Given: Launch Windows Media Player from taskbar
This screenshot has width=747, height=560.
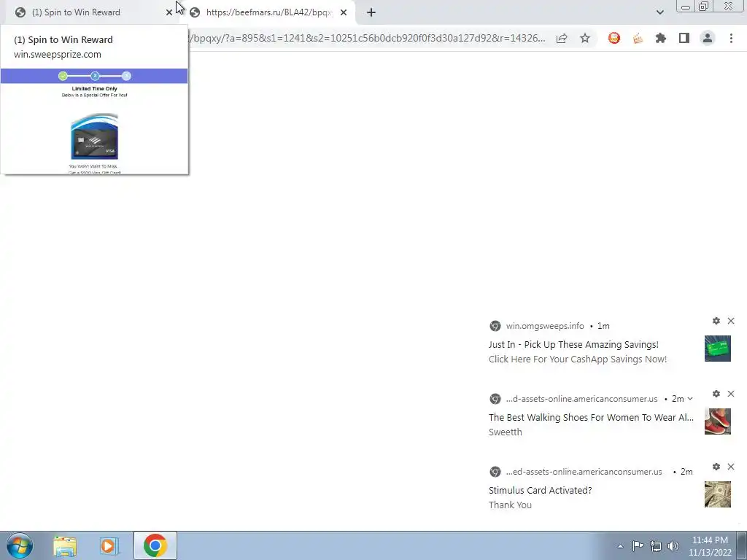Looking at the screenshot, I should point(109,545).
